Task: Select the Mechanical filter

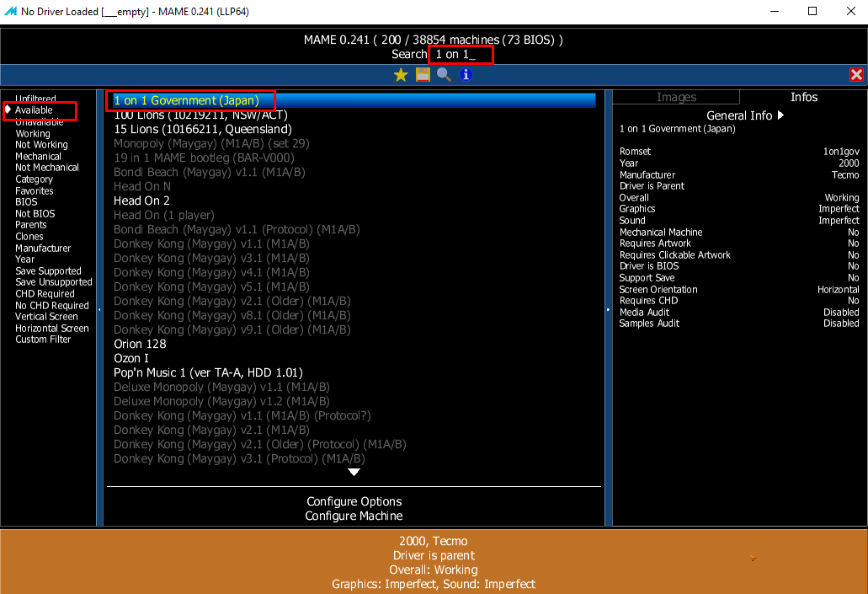Action: tap(38, 156)
